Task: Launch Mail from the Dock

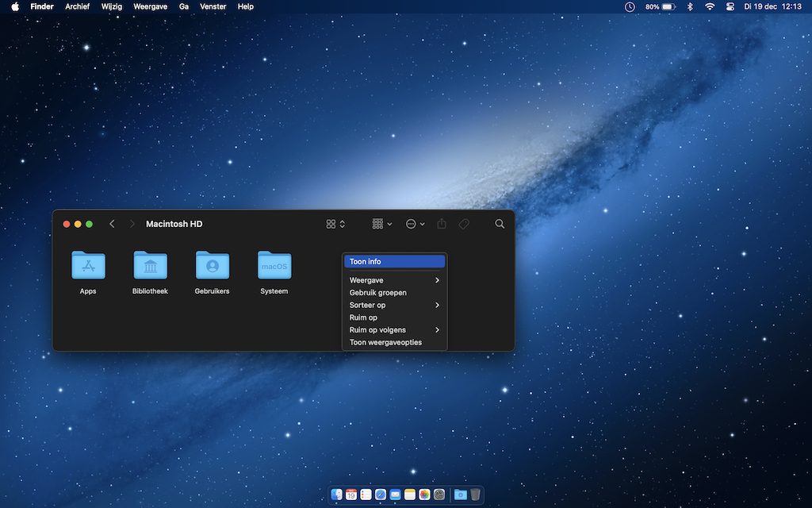Action: tap(395, 495)
